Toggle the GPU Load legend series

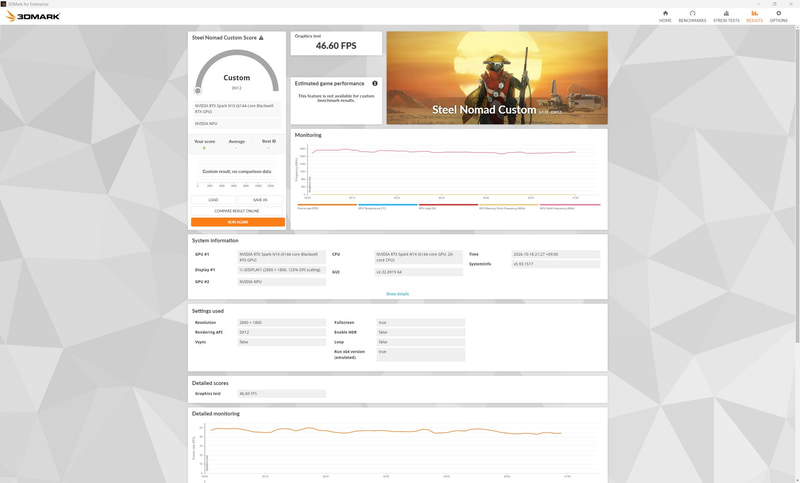[x=448, y=207]
